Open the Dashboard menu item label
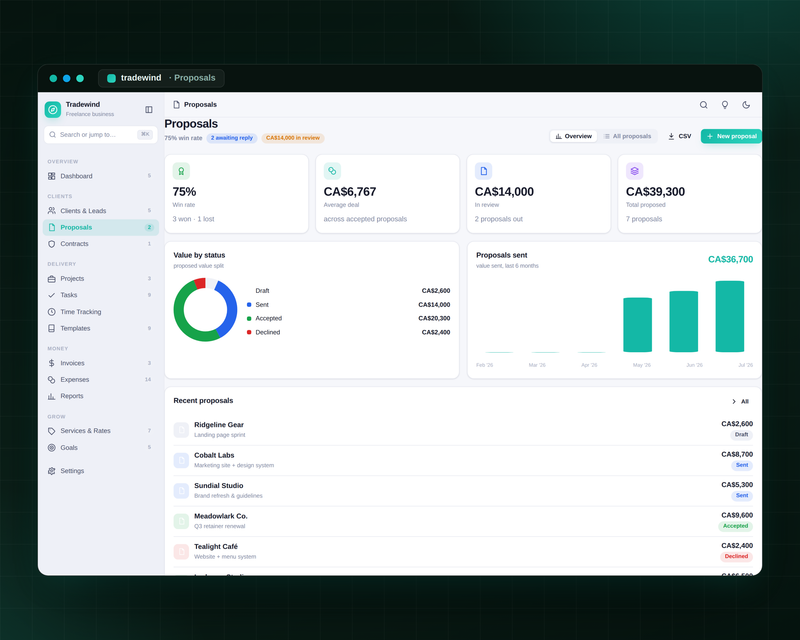 click(77, 176)
